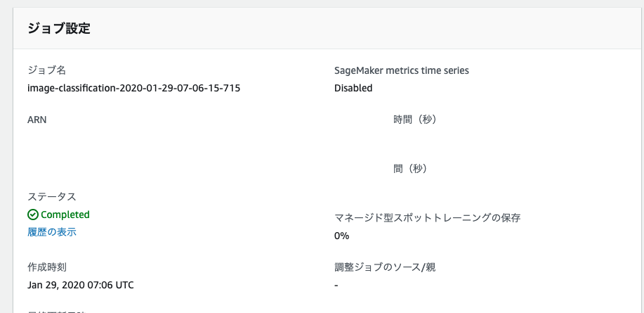Screen dimensions: 644x313
Task: Click the ARN field label
Action: [37, 120]
